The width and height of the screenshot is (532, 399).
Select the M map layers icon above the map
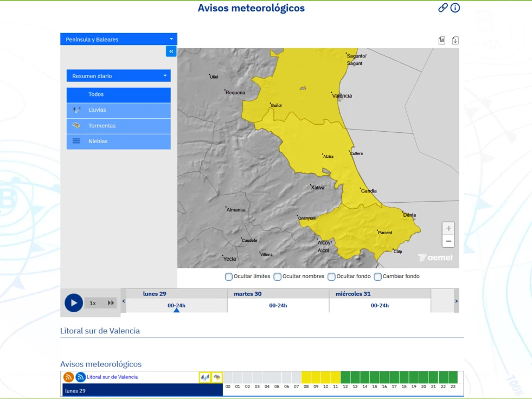(x=441, y=40)
